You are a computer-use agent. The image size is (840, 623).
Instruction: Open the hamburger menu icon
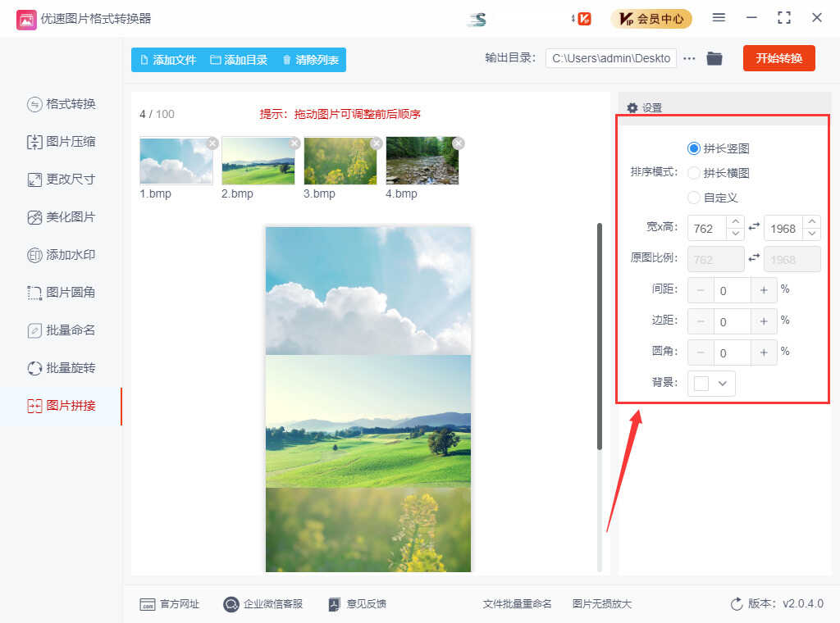tap(719, 18)
